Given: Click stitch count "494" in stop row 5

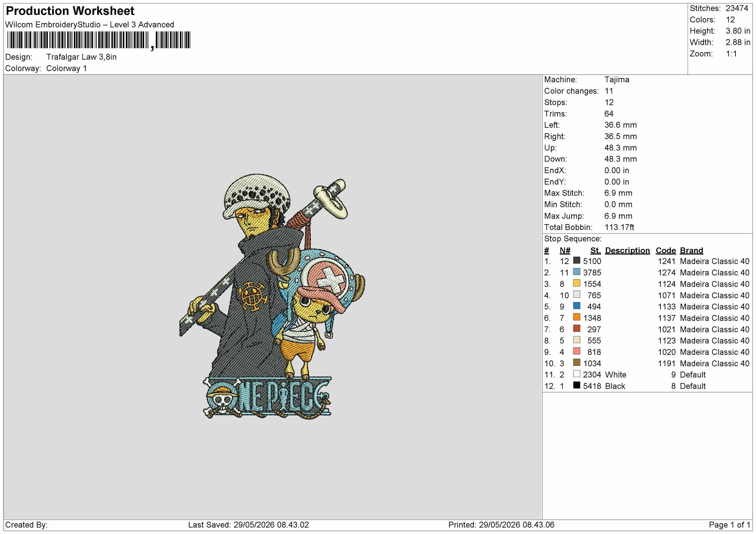Looking at the screenshot, I should [594, 307].
